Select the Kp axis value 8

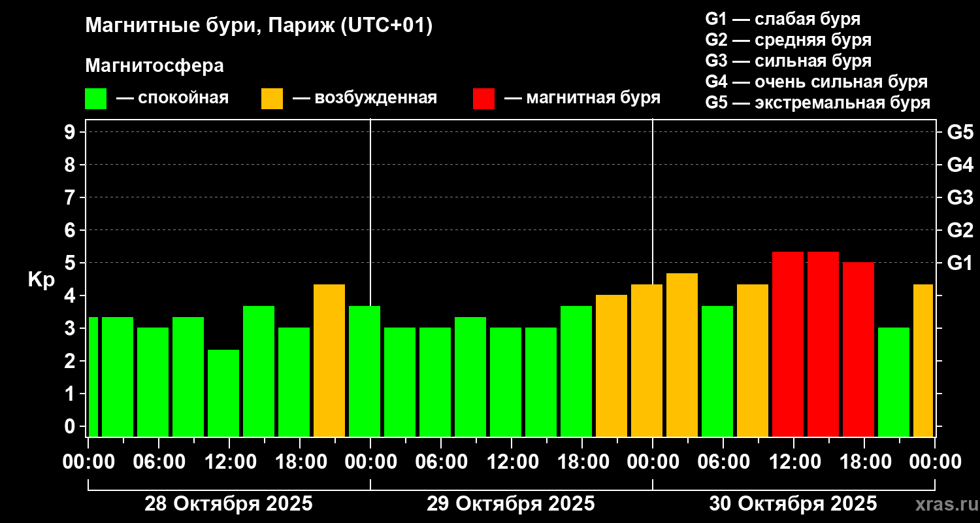coord(71,165)
